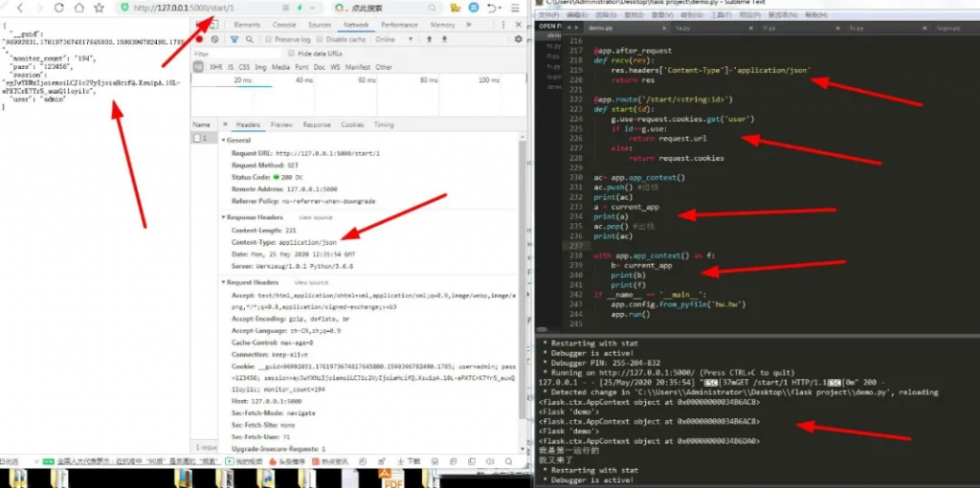Enable the Disable cache checkbox
The image size is (980, 488).
click(321, 39)
